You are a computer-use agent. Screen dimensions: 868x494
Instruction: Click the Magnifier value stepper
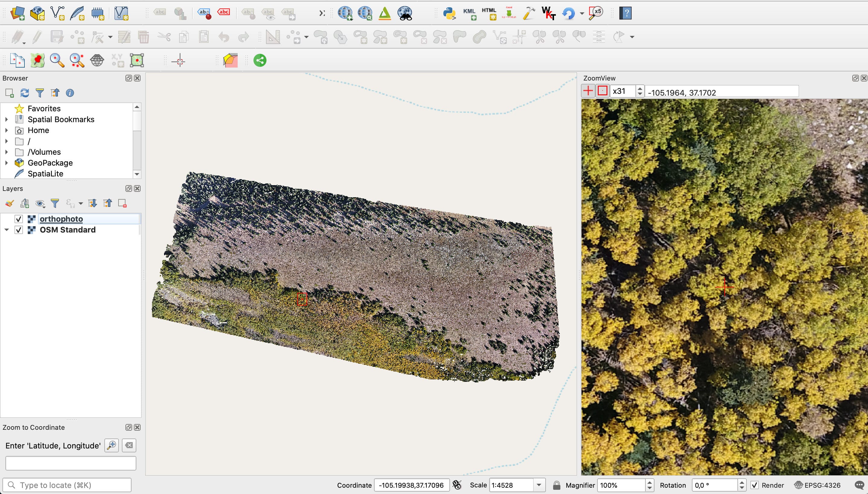[x=650, y=485]
